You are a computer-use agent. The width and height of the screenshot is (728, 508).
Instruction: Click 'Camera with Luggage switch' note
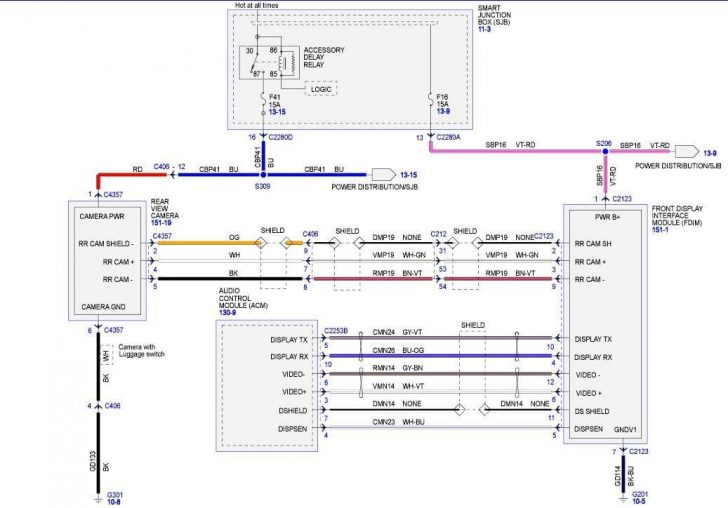pyautogui.click(x=141, y=350)
